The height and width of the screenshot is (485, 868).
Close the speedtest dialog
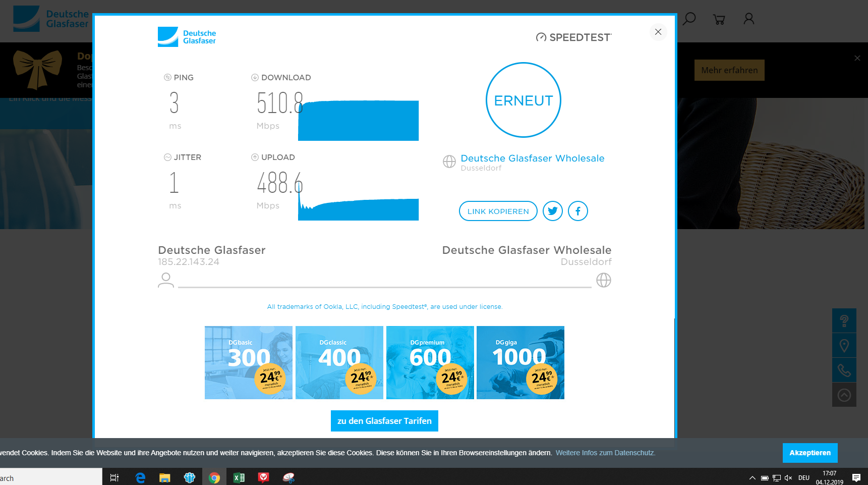[658, 32]
